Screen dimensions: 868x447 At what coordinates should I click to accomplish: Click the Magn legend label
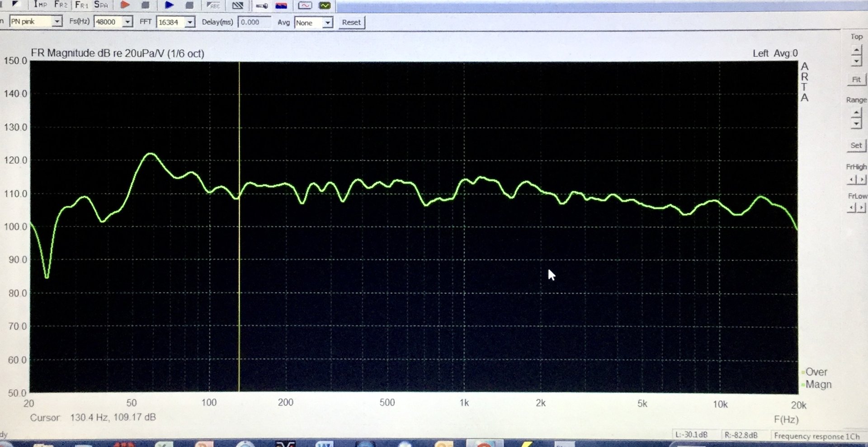tap(818, 385)
